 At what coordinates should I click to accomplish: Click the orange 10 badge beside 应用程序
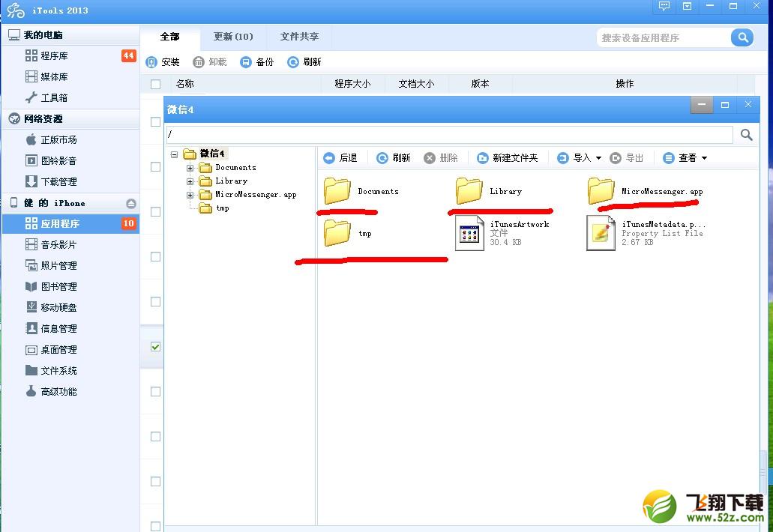pyautogui.click(x=129, y=223)
